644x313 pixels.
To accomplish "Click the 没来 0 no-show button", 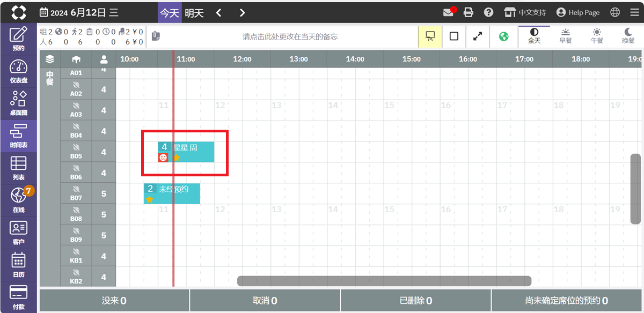I will tap(114, 301).
